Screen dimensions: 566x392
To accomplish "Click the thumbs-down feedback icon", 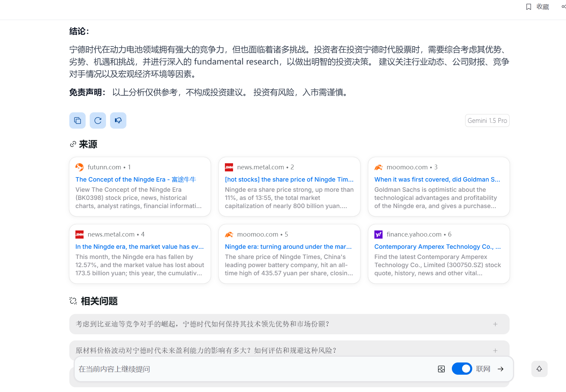I will point(118,120).
